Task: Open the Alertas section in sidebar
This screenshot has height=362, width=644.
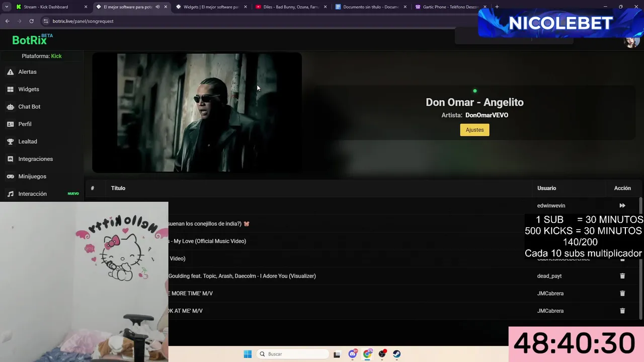Action: pyautogui.click(x=28, y=72)
